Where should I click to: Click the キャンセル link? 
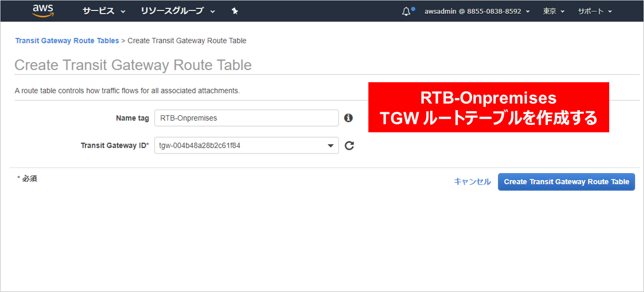[472, 182]
